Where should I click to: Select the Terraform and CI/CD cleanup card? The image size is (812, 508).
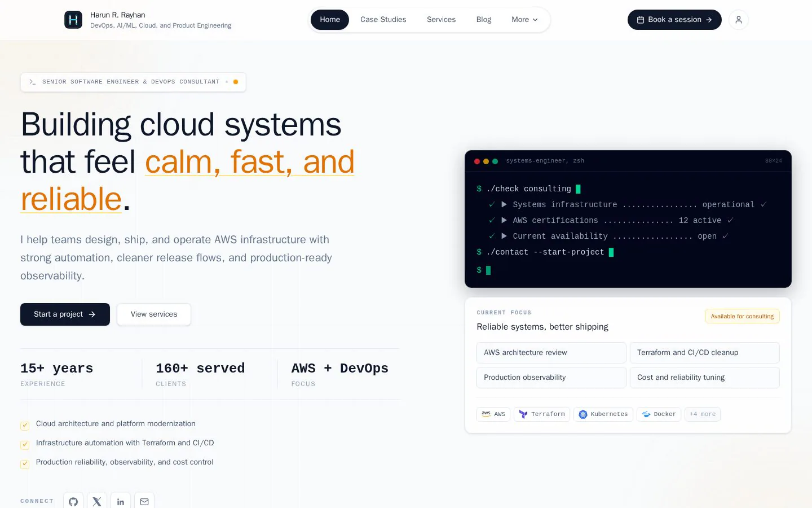[x=705, y=353]
